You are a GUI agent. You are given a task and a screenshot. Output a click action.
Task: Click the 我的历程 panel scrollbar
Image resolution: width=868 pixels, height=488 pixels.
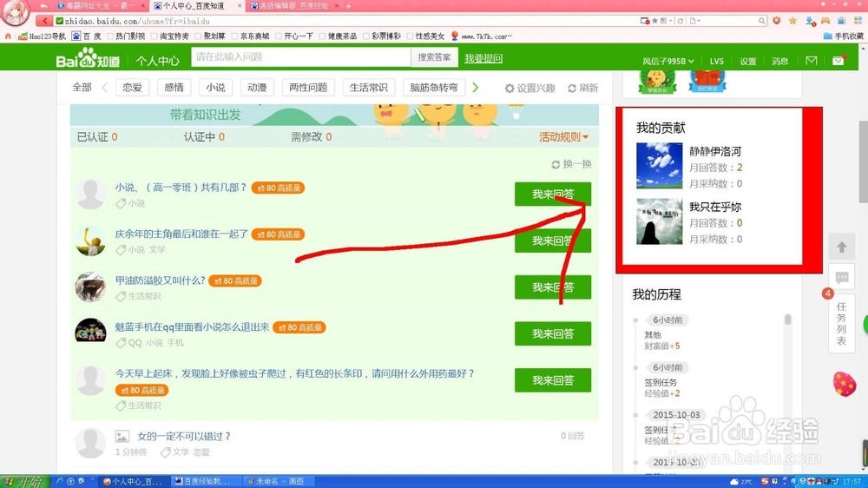(x=788, y=319)
